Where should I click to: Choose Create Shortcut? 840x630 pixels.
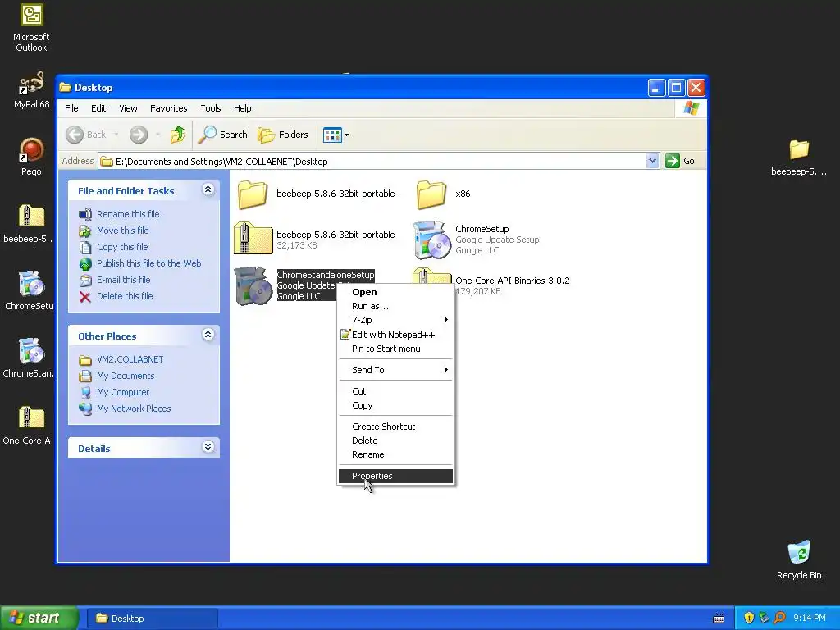(395, 427)
